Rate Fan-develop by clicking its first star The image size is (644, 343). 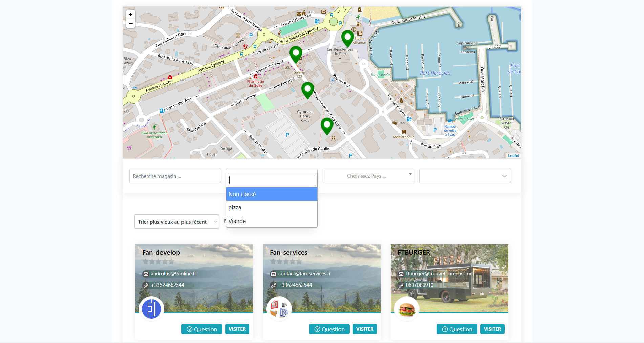[x=146, y=261]
